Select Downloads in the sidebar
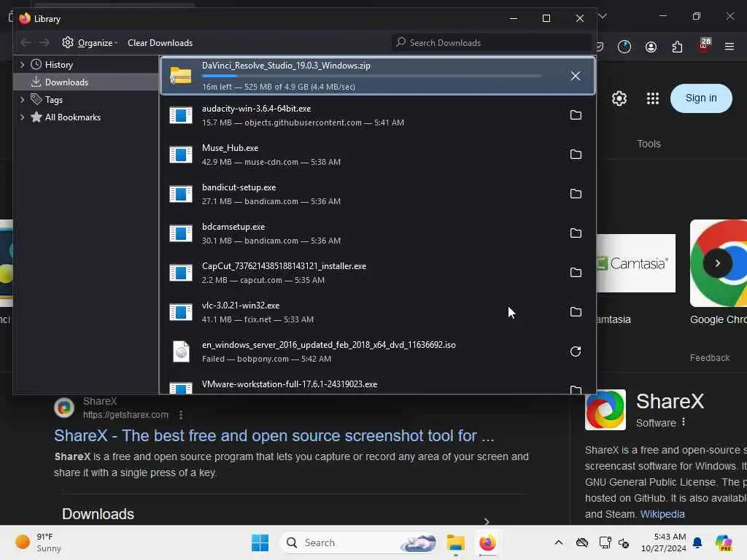This screenshot has width=747, height=560. [66, 82]
